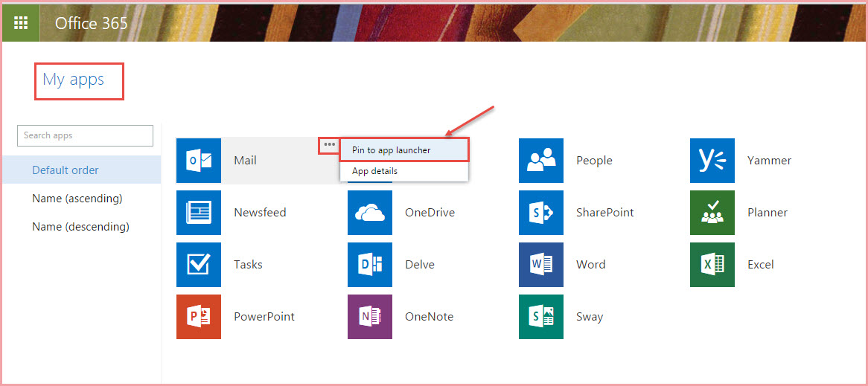Launch the OneNote tile icon
868x386 pixels.
(370, 316)
